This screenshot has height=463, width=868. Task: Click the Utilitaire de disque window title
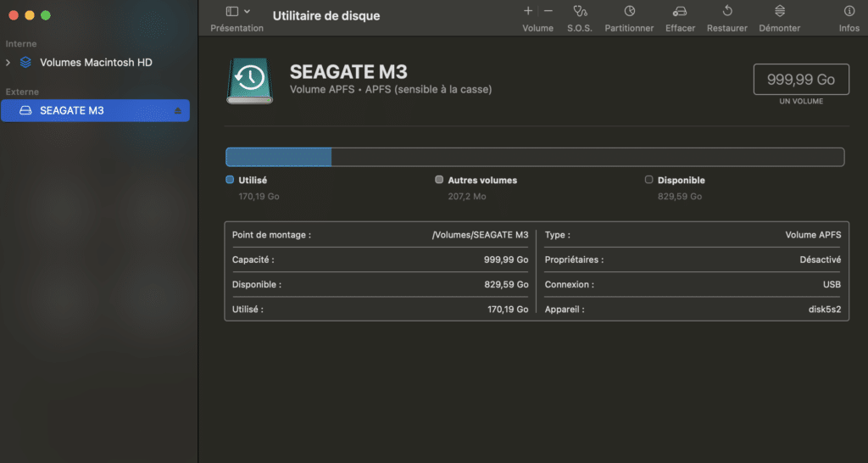point(326,15)
